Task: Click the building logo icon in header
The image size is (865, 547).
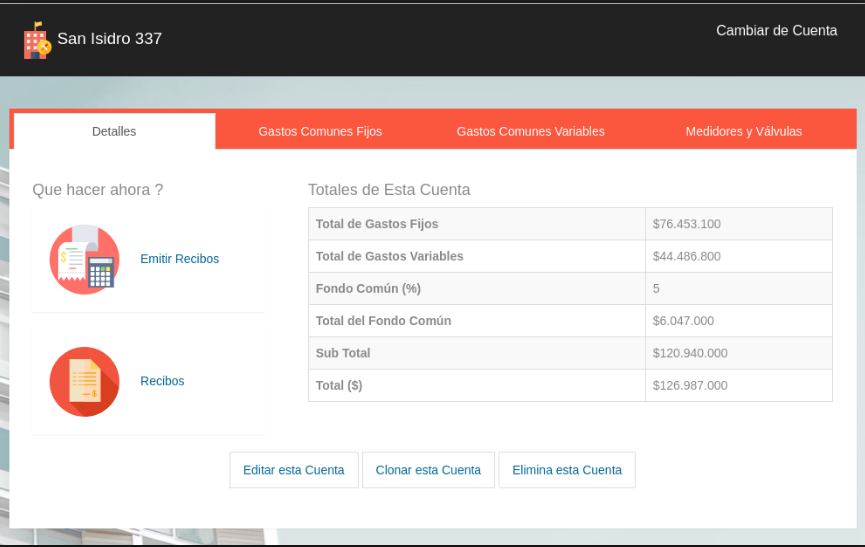Action: (37, 40)
